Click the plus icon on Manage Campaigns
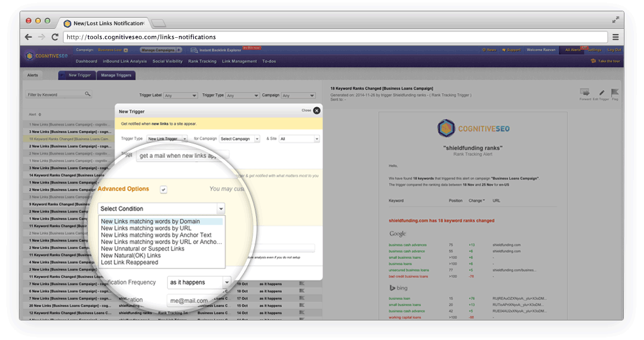Image resolution: width=644 pixels, height=340 pixels. coord(179,50)
